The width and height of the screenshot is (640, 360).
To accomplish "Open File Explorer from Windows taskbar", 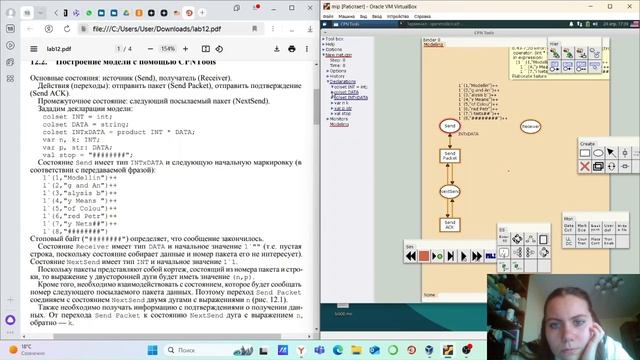I will coord(356,350).
